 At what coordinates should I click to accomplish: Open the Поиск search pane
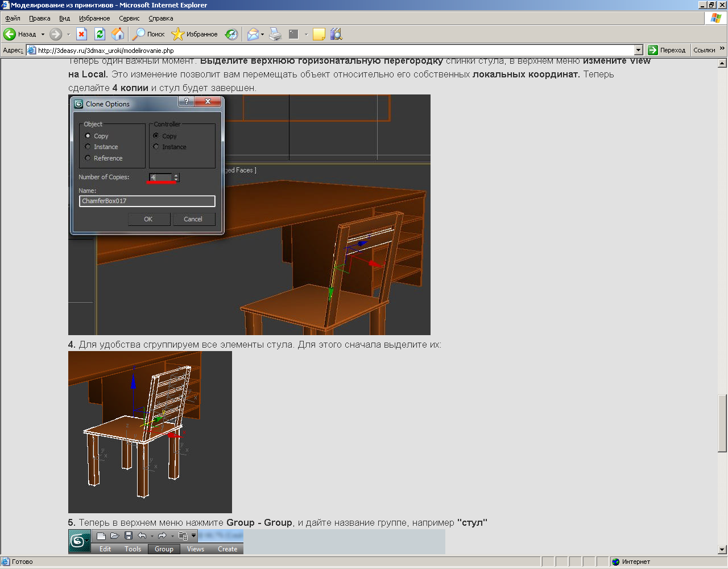(x=148, y=34)
